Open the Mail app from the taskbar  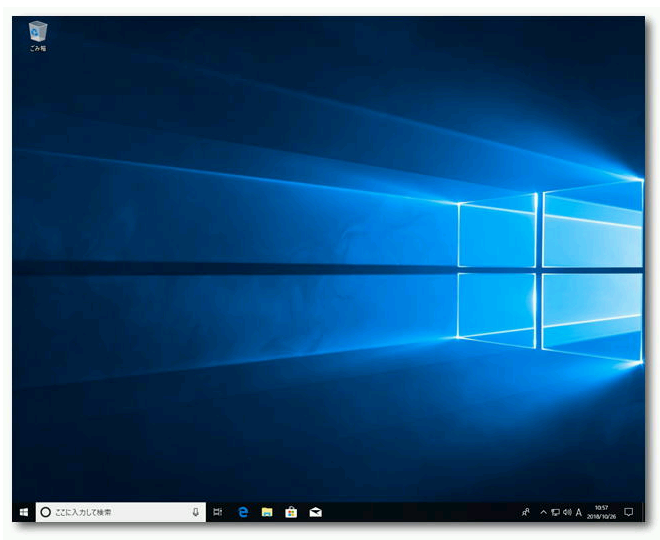(x=315, y=512)
